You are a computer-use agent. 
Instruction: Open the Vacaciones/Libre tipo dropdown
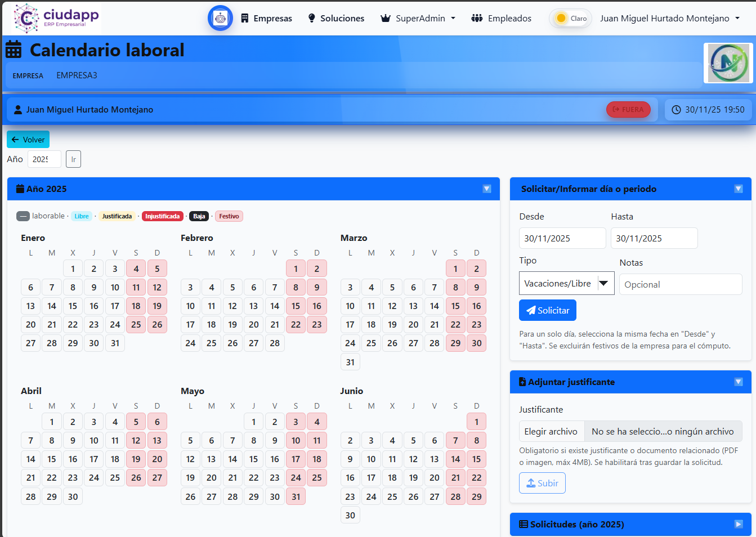tap(566, 283)
